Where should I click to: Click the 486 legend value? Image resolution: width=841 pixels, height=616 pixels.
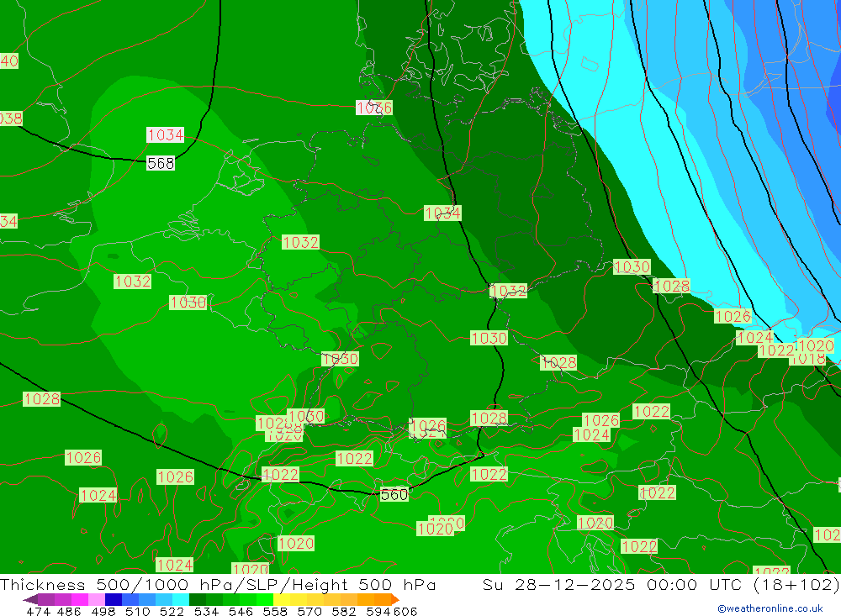pyautogui.click(x=69, y=611)
